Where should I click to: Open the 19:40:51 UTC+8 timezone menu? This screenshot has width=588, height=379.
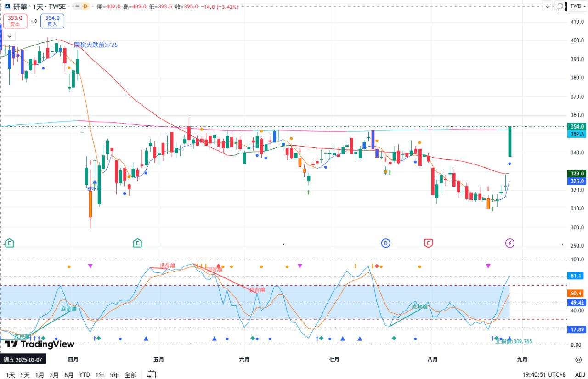544,374
